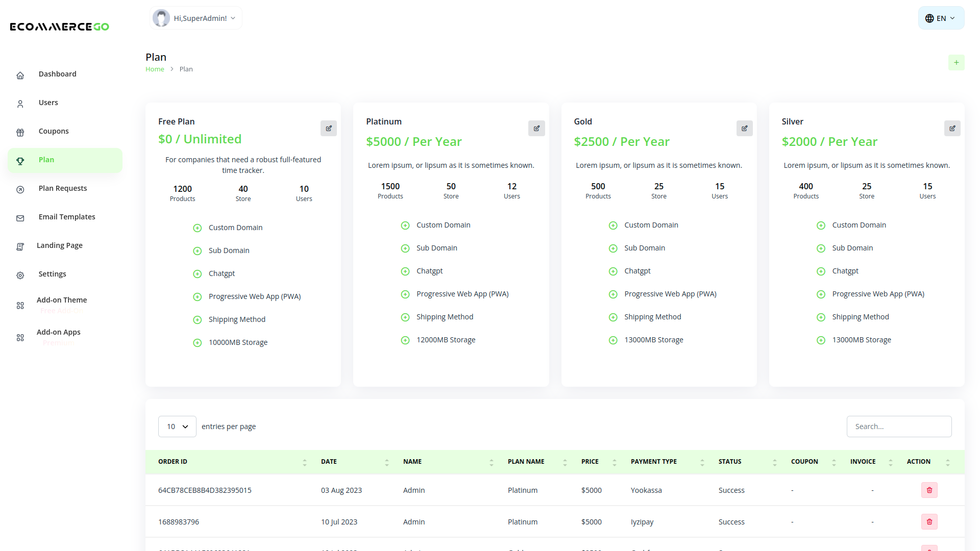Screen dimensions: 980x551
Task: Open Email Templates section
Action: pos(20,218)
